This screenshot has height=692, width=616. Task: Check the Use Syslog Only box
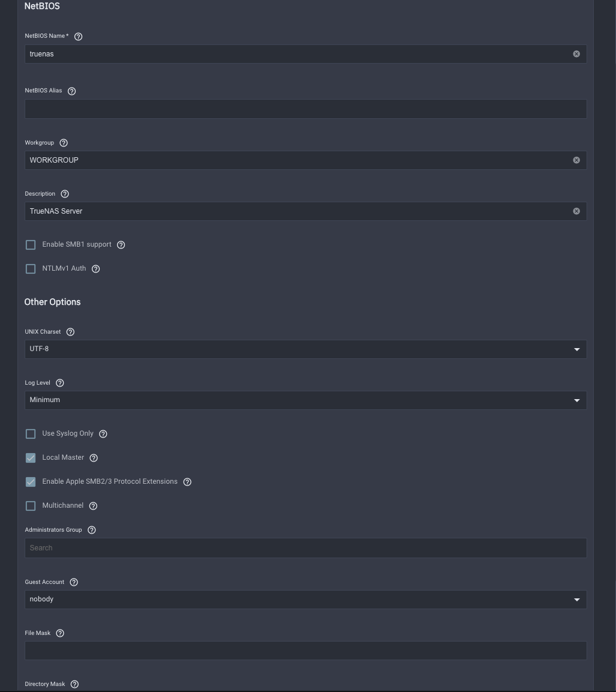click(x=31, y=434)
